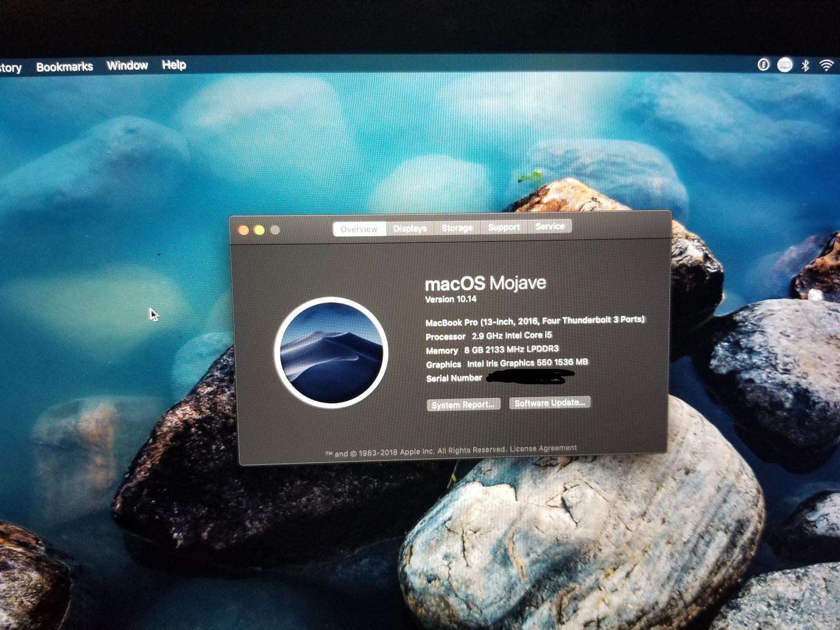Minimize the About This Mac window

[x=260, y=230]
